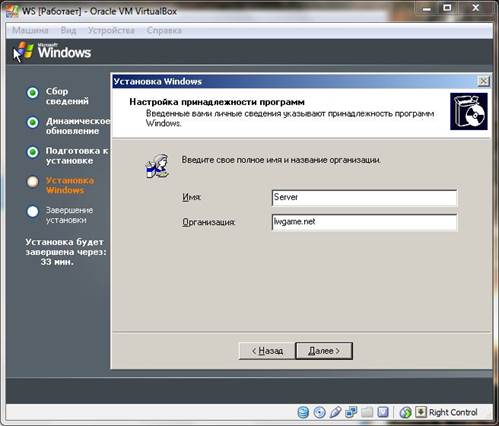Click the Right Control host key label
The width and height of the screenshot is (499, 426).
pyautogui.click(x=453, y=412)
